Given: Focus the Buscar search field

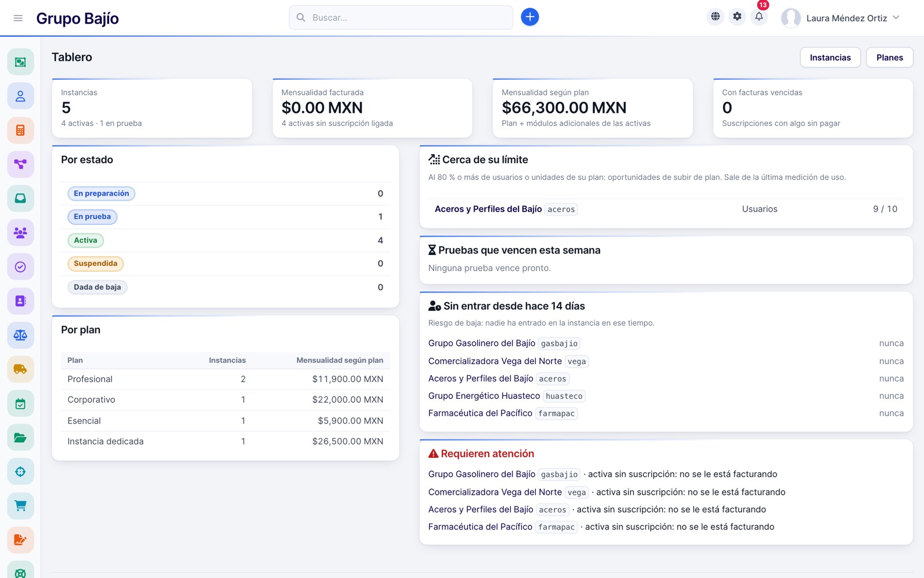Looking at the screenshot, I should click(401, 17).
